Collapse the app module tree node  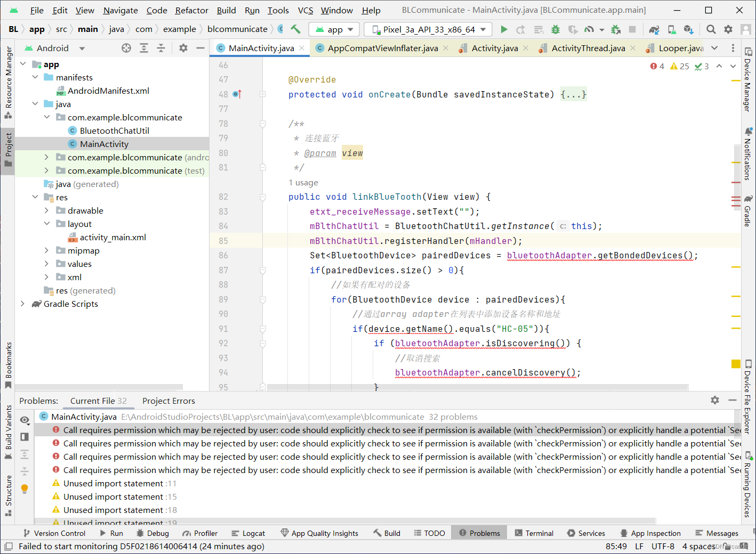23,64
